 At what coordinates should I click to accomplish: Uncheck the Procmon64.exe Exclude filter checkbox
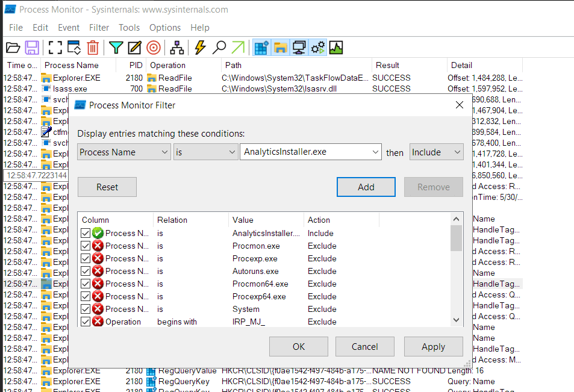pyautogui.click(x=86, y=284)
